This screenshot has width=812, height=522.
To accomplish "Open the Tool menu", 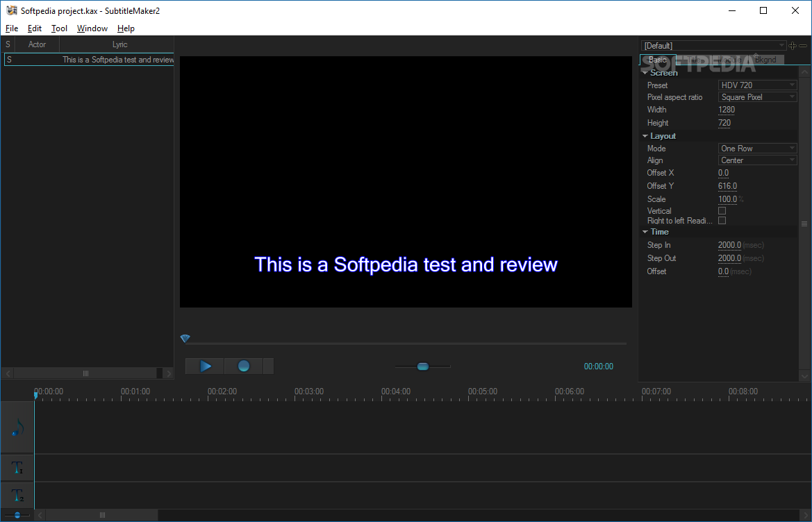I will [x=59, y=28].
